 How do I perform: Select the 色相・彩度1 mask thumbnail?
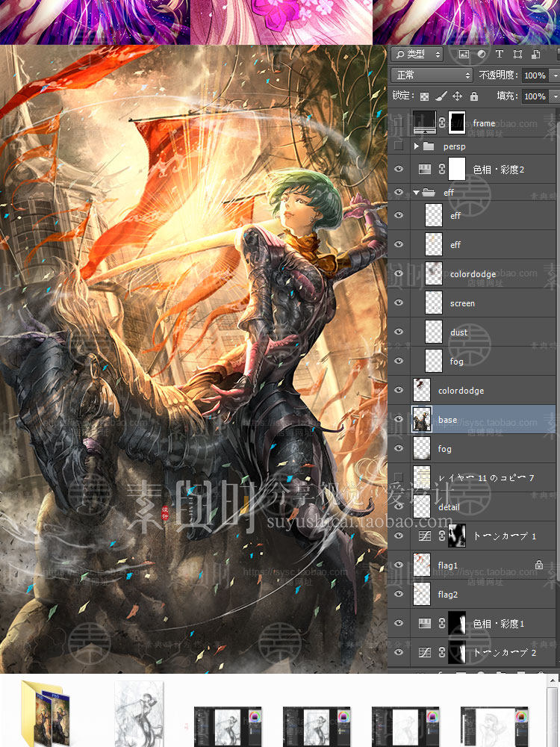point(457,623)
